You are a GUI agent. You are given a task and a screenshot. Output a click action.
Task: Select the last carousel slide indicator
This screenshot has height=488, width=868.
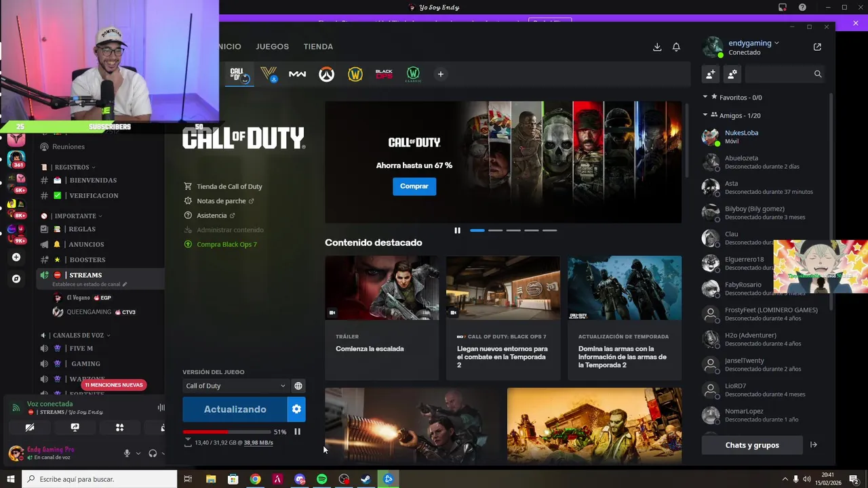click(549, 230)
